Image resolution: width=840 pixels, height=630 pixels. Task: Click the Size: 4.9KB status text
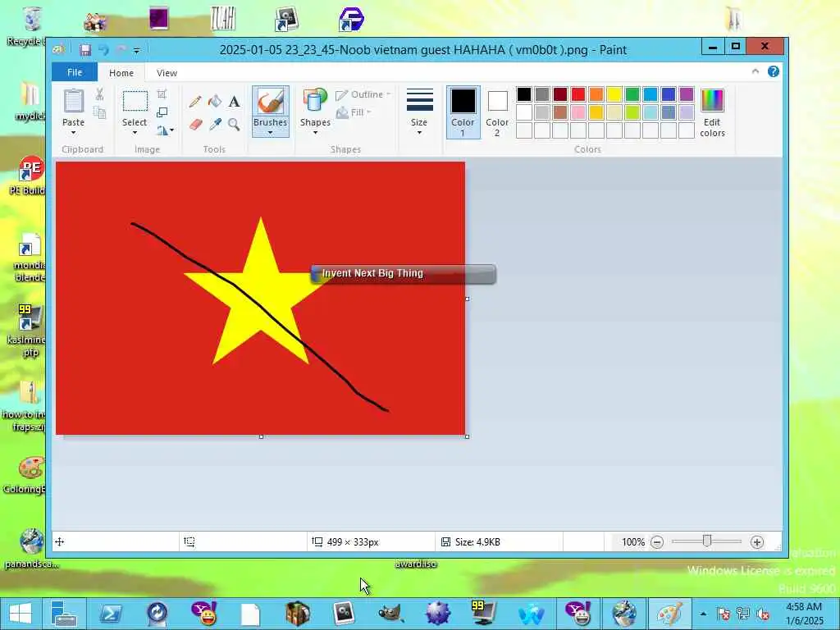point(477,542)
